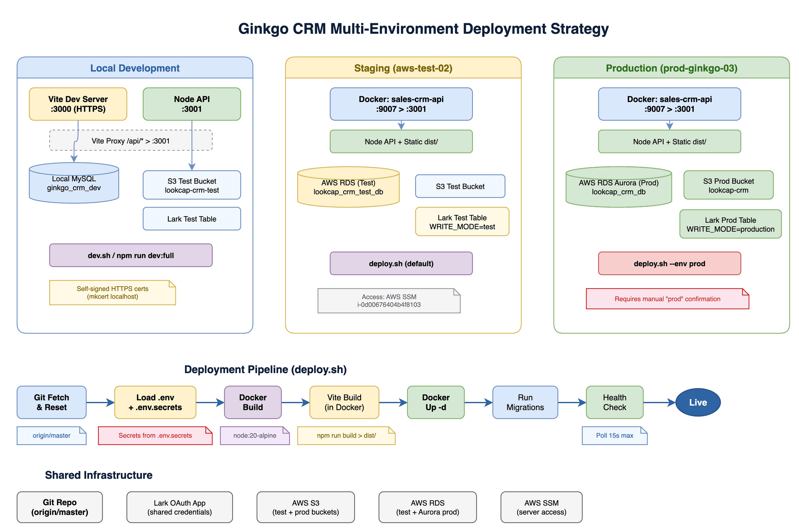Image resolution: width=799 pixels, height=532 pixels.
Task: Select the Vite Dev Server :3000 box
Action: 78,104
